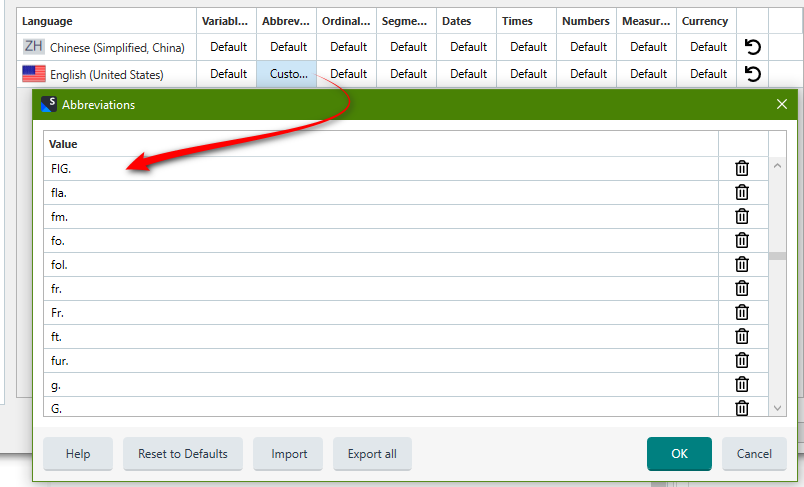
Task: Select the uppercase G. value row
Action: click(380, 407)
